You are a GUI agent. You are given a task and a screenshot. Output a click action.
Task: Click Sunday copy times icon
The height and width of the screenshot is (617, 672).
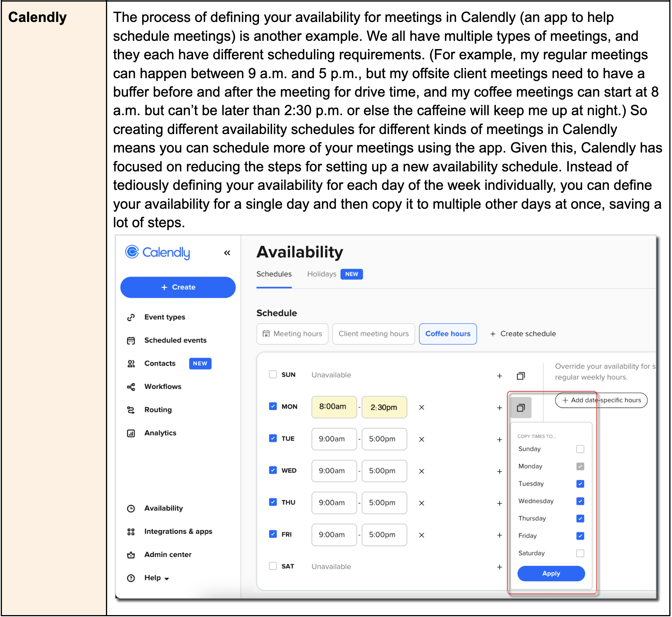tap(521, 376)
